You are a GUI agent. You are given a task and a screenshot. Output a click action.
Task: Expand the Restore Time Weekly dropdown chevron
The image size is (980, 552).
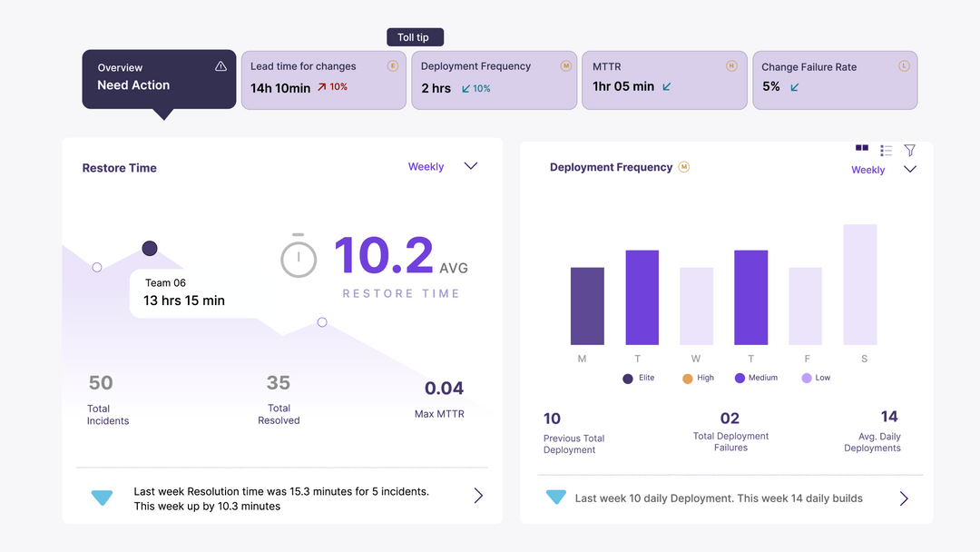click(471, 165)
